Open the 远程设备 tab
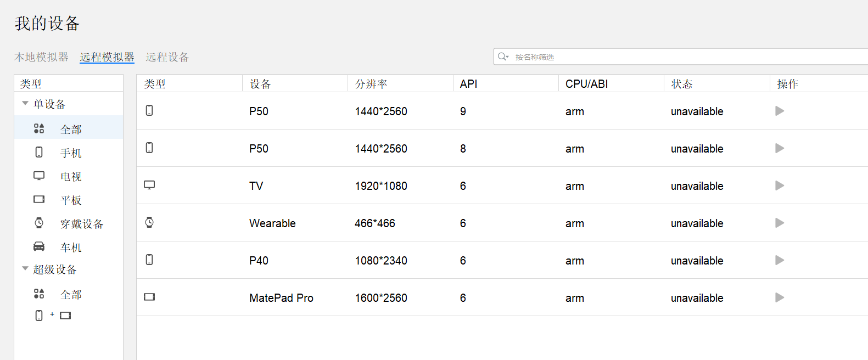 coord(167,57)
